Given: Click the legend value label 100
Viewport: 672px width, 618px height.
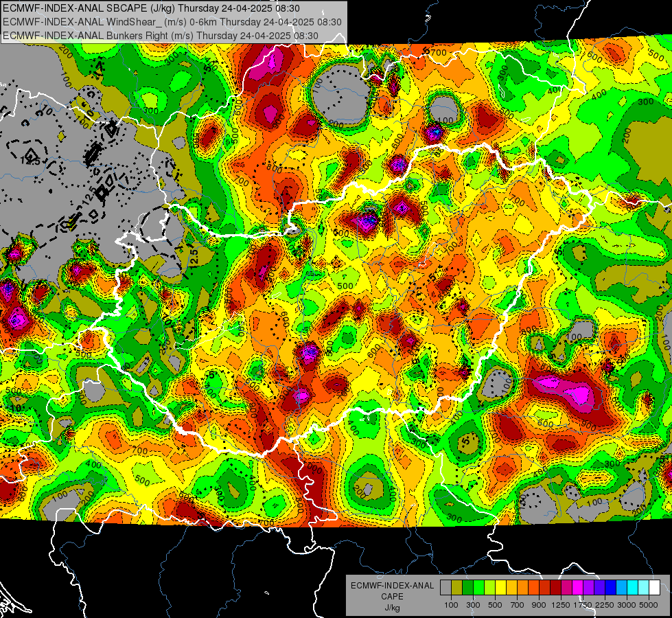Looking at the screenshot, I should pyautogui.click(x=451, y=605).
